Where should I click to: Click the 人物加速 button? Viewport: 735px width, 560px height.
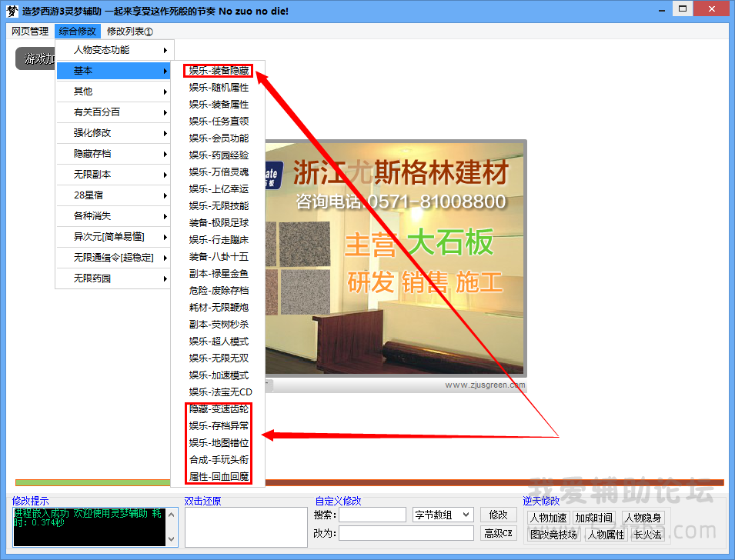point(549,518)
